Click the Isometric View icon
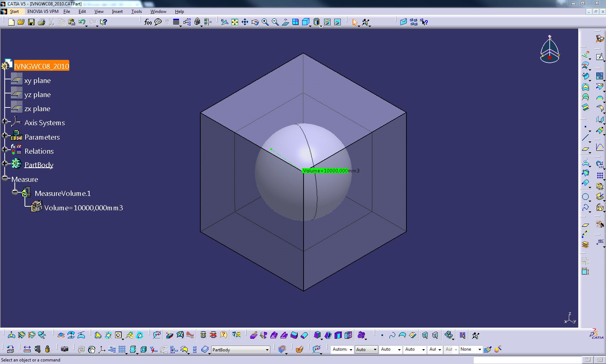 (306, 22)
